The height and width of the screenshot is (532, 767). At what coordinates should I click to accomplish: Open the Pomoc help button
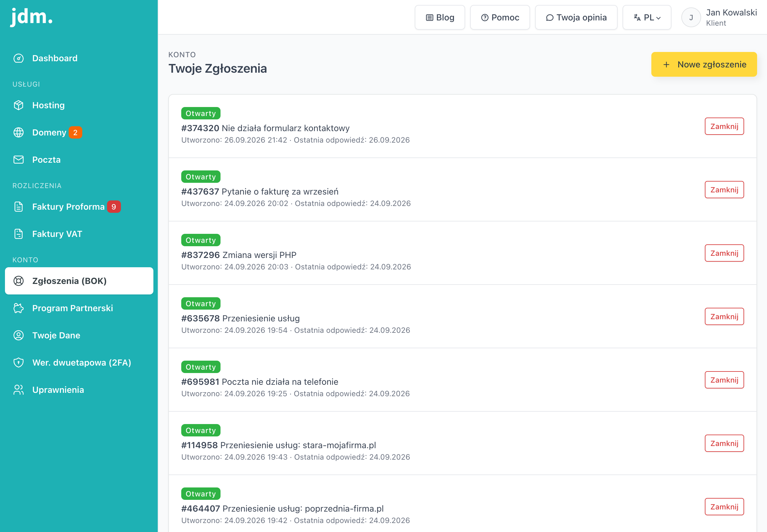(500, 17)
